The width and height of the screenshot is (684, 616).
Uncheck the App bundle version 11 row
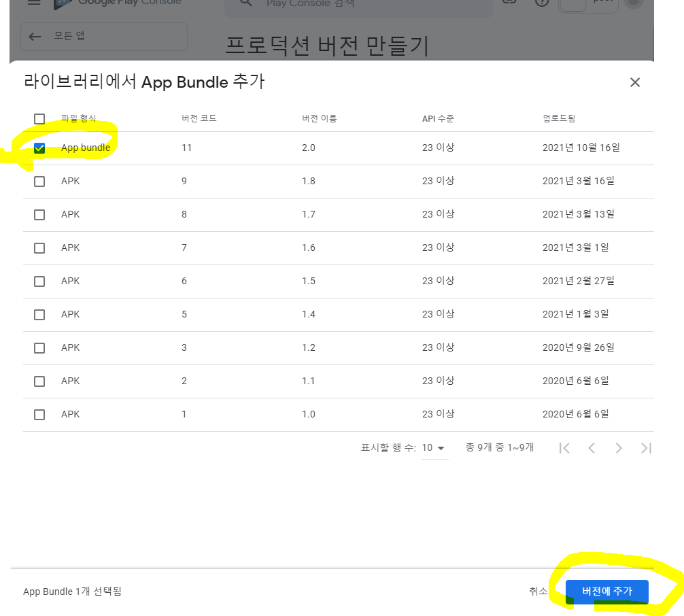(39, 148)
